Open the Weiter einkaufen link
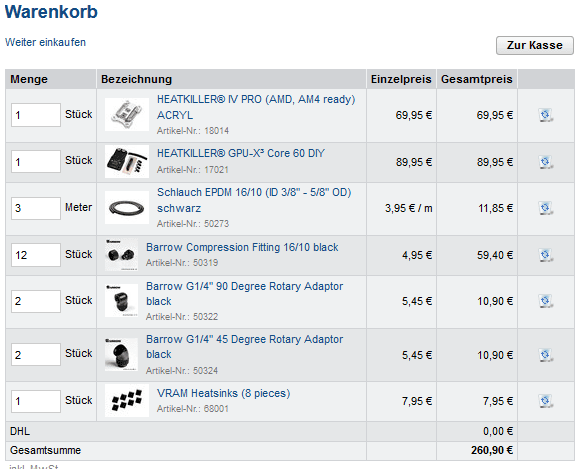The image size is (586, 469). pyautogui.click(x=45, y=42)
